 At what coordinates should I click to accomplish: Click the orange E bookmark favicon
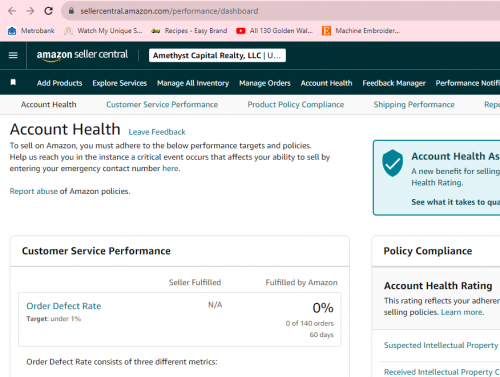pos(326,31)
